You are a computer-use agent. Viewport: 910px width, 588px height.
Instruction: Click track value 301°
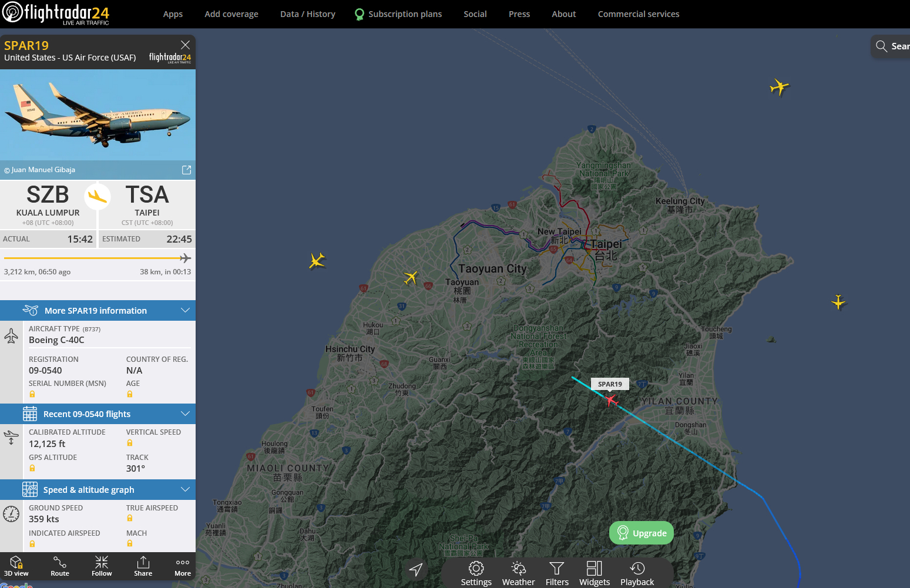(x=136, y=469)
